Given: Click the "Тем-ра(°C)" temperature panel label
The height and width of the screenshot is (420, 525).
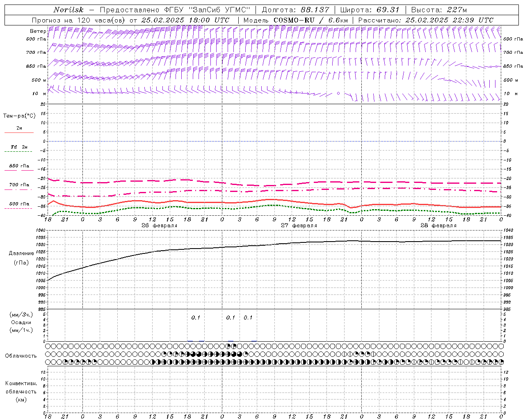Looking at the screenshot, I should 19,116.
